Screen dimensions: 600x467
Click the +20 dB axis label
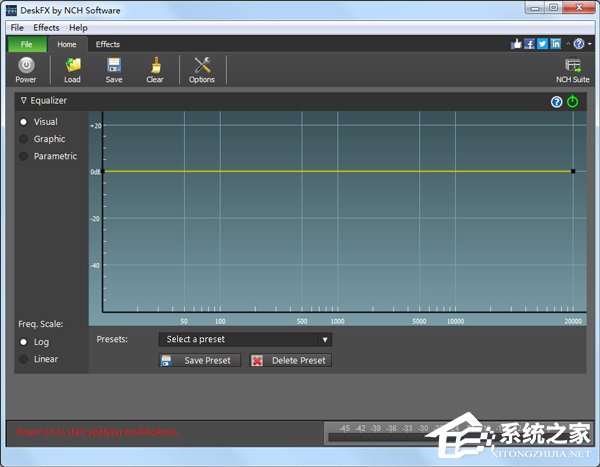coord(96,126)
